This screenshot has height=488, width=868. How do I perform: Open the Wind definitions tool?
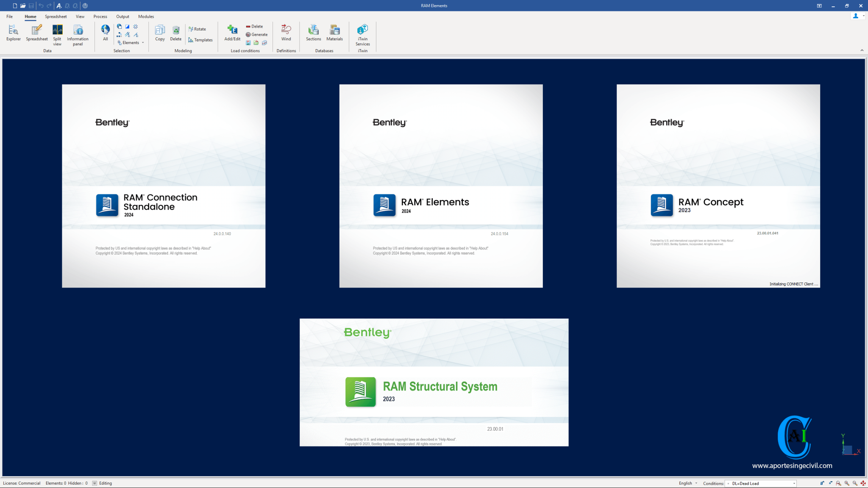(x=286, y=33)
